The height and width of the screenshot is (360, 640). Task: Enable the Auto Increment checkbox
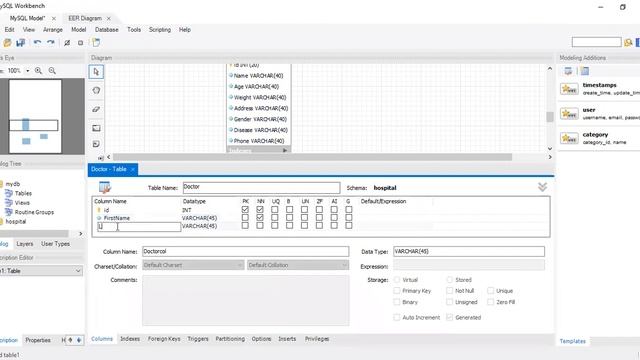tap(396, 317)
